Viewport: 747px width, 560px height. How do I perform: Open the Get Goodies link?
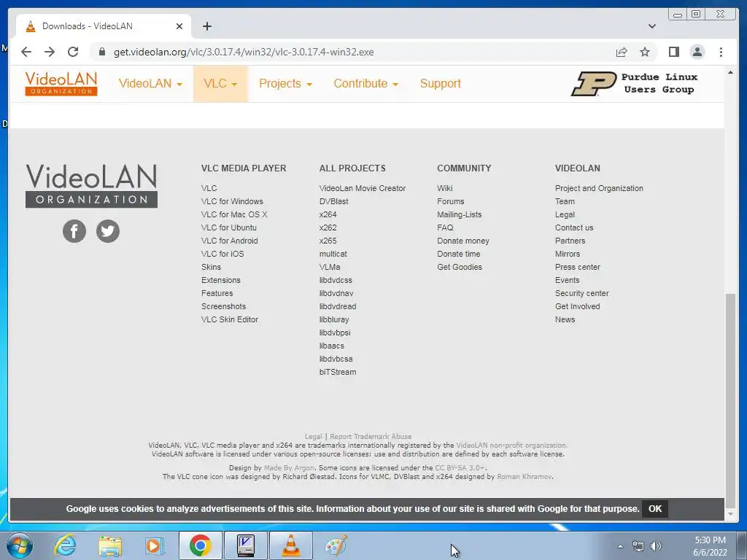click(460, 267)
